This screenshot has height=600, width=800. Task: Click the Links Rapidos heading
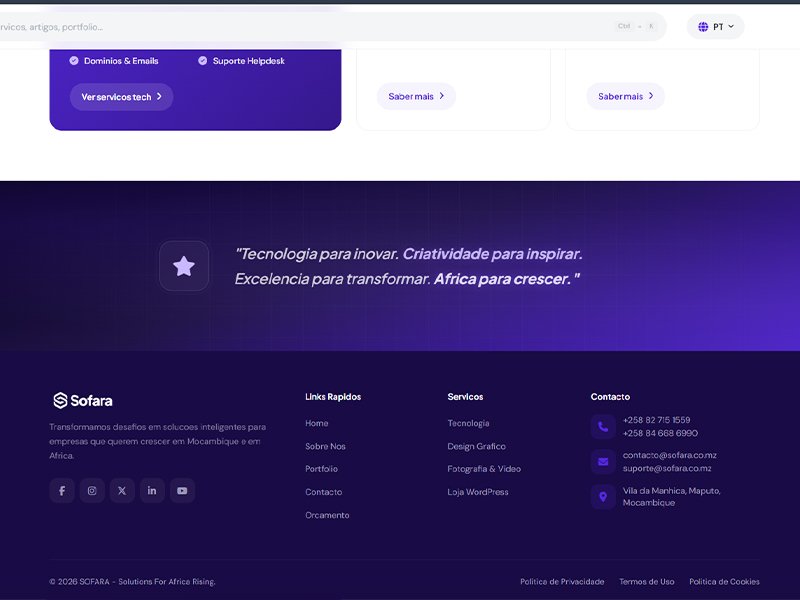coord(333,396)
